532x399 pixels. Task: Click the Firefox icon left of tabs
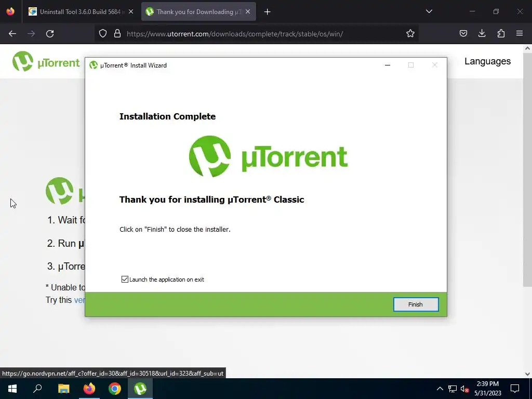[x=10, y=11]
